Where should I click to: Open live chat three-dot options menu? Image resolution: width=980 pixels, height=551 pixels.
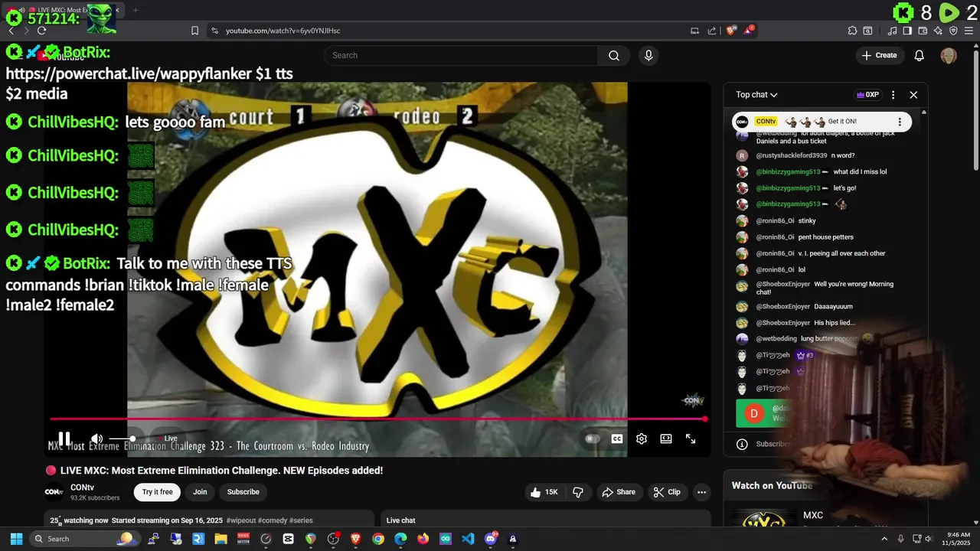pos(893,95)
